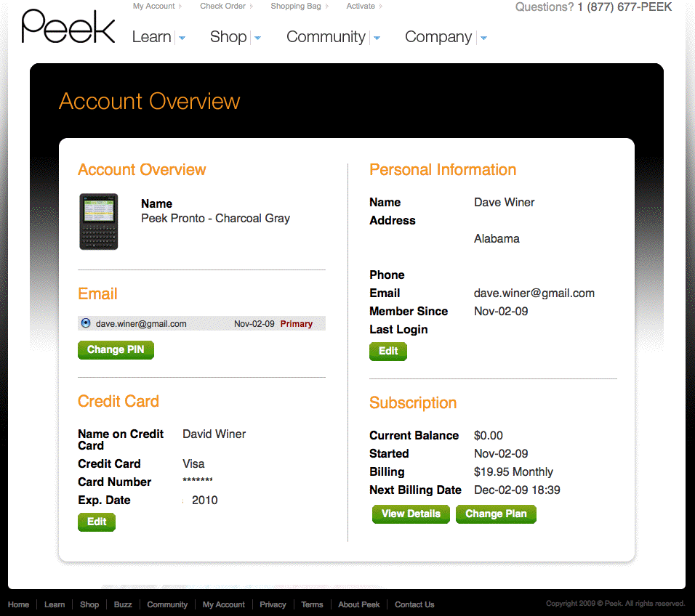Expand the Shop dropdown arrow
Screen dimensions: 695x616
[x=258, y=38]
